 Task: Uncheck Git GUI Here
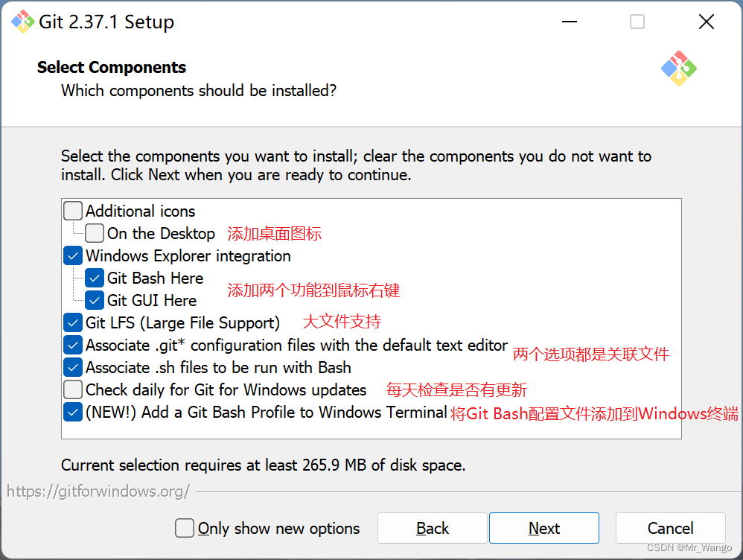click(x=95, y=300)
